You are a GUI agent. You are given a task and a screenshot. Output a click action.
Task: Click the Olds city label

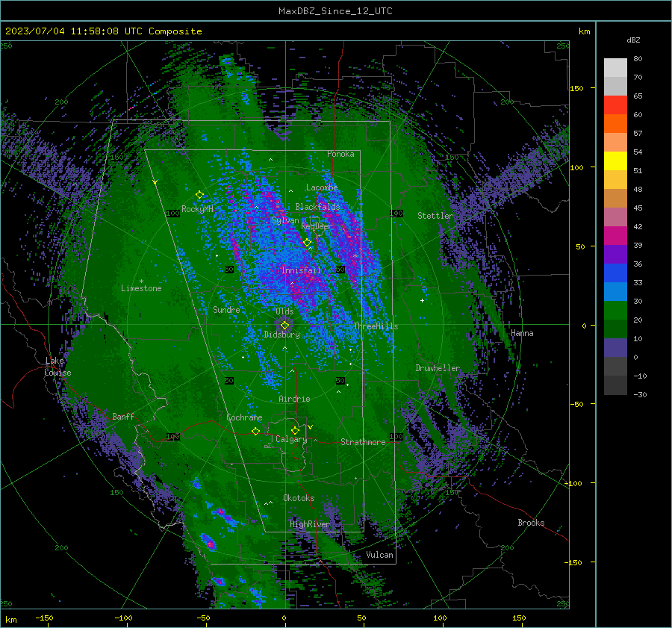click(284, 311)
